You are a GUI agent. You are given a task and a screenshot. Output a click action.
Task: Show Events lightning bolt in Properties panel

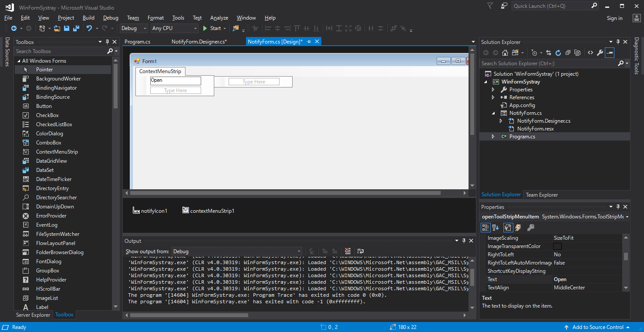pos(518,228)
